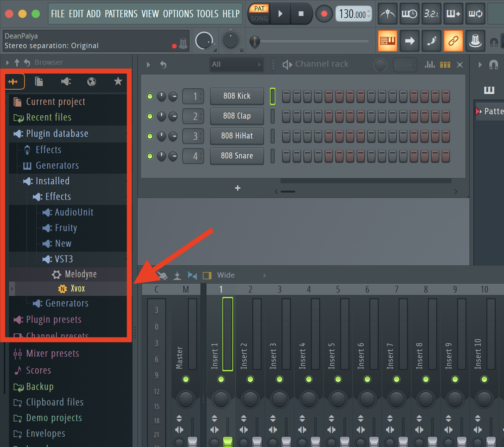Screen dimensions: 504x447
Task: Click the mixer square view icon
Action: coord(207,275)
